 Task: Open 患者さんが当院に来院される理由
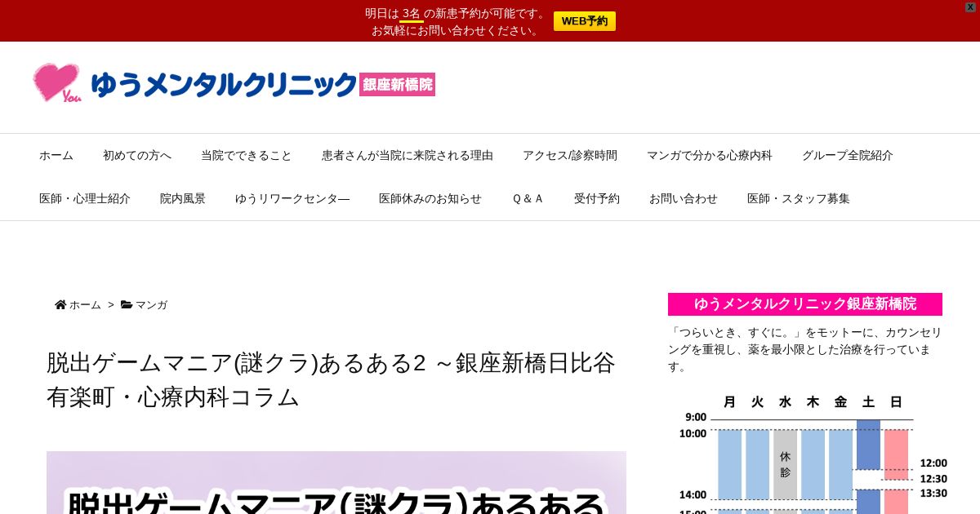408,155
